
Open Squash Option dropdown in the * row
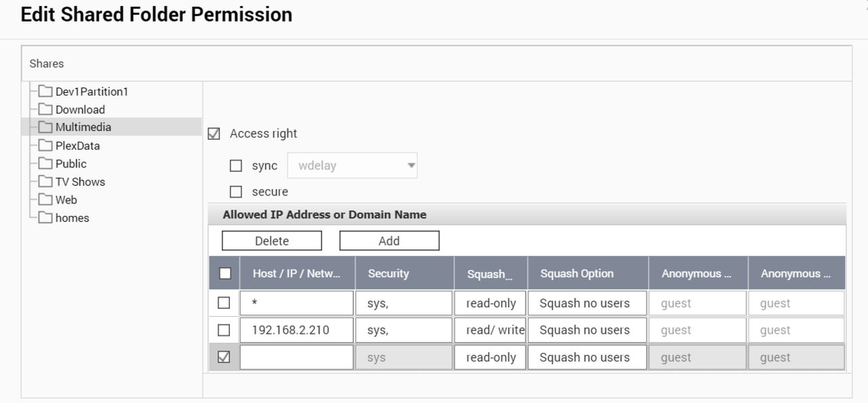pos(587,303)
